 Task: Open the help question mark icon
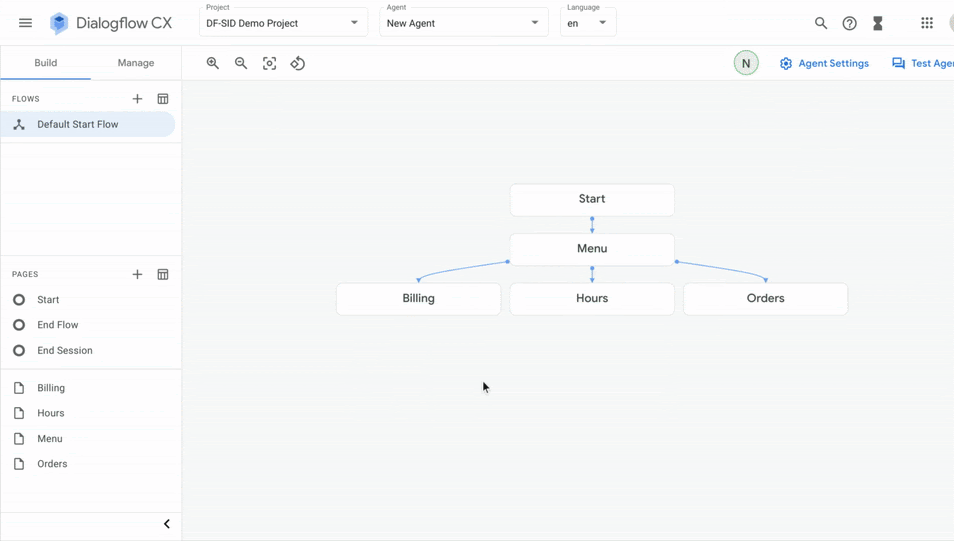click(849, 23)
